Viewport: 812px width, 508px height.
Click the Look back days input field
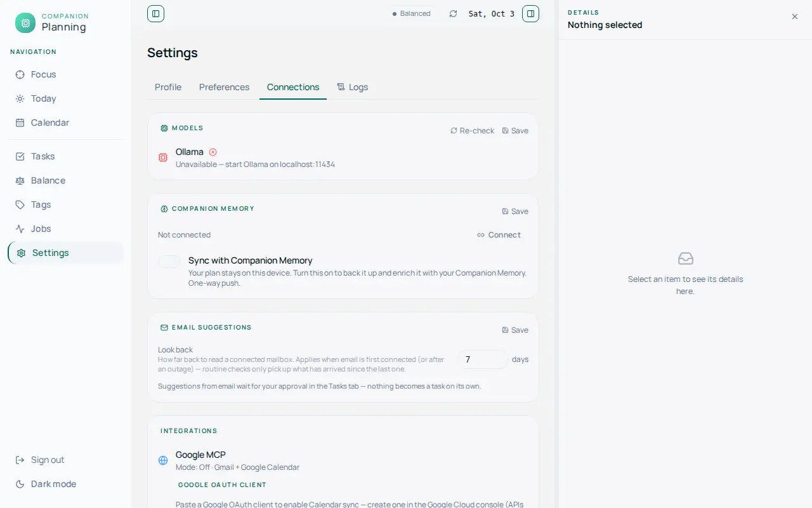click(483, 359)
